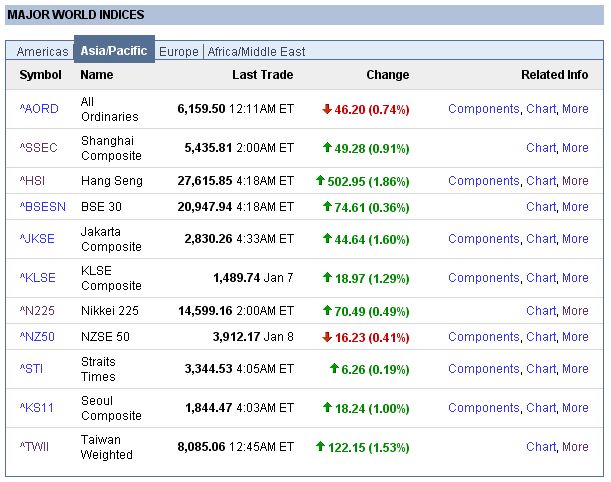This screenshot has height=482, width=611.
Task: View Components for Seoul Composite
Action: click(x=484, y=408)
